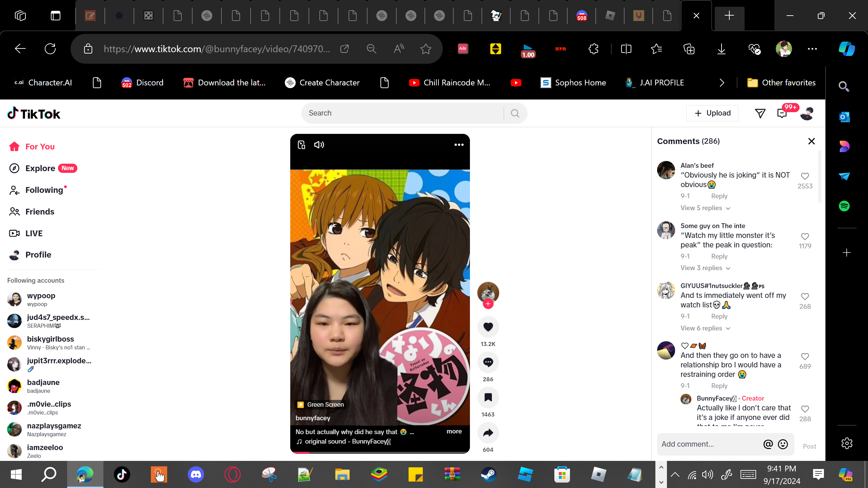Click 'more' to expand the video caption
Viewport: 868px width, 488px height.
pos(454,431)
